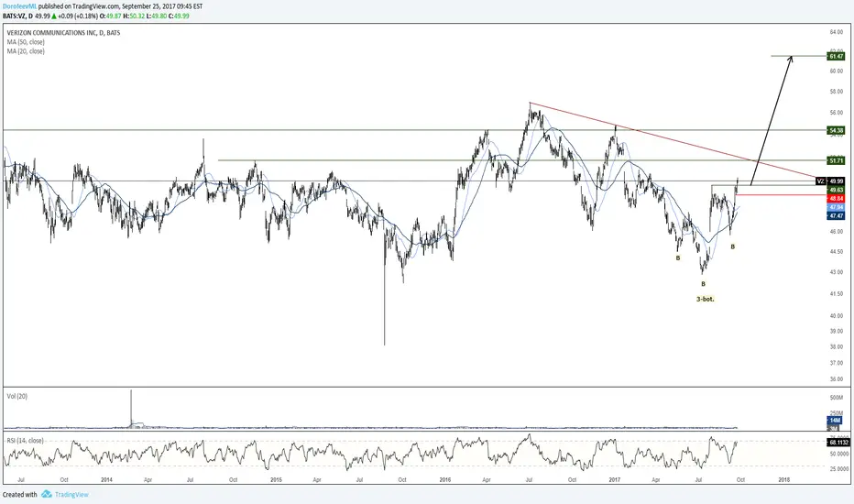Click the 36.00 price axis label
The height and width of the screenshot is (504, 854).
pyautogui.click(x=836, y=379)
